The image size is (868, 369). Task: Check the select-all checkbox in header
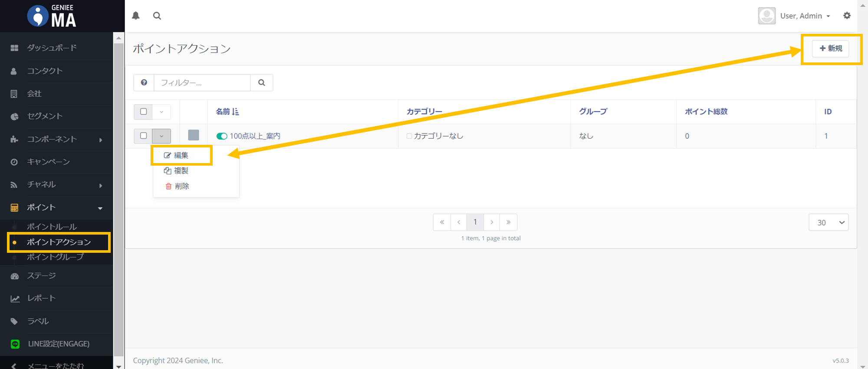point(143,111)
